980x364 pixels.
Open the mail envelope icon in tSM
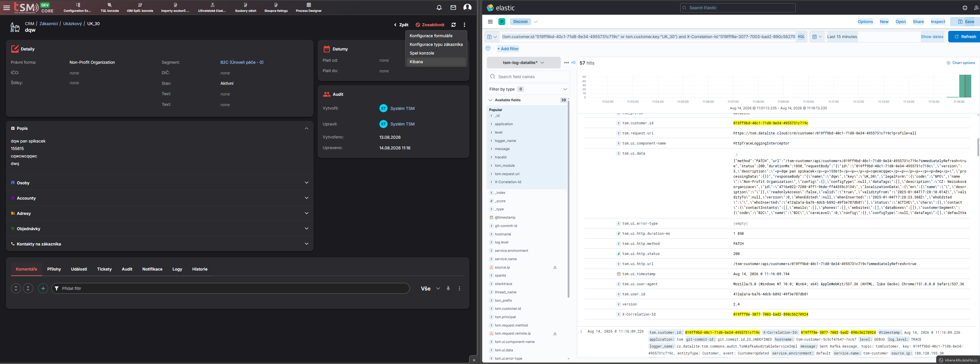[x=453, y=7]
